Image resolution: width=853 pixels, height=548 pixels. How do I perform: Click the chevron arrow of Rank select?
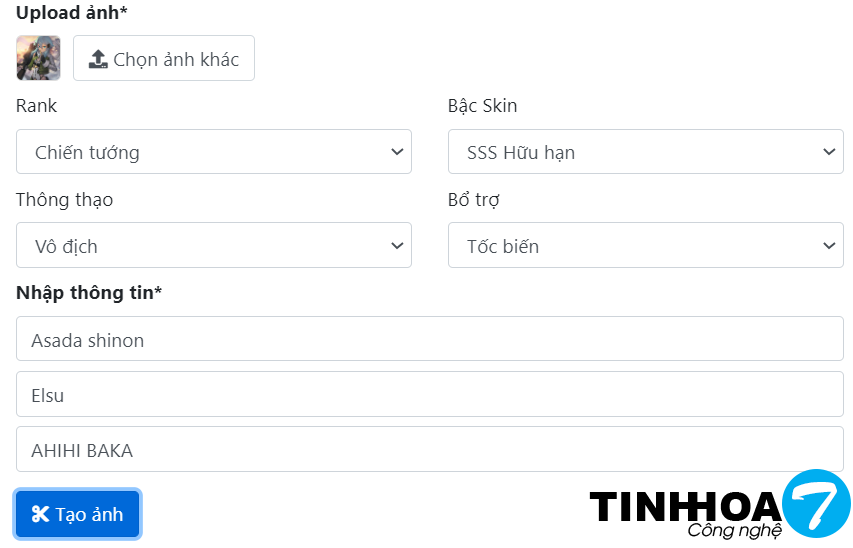coord(397,152)
